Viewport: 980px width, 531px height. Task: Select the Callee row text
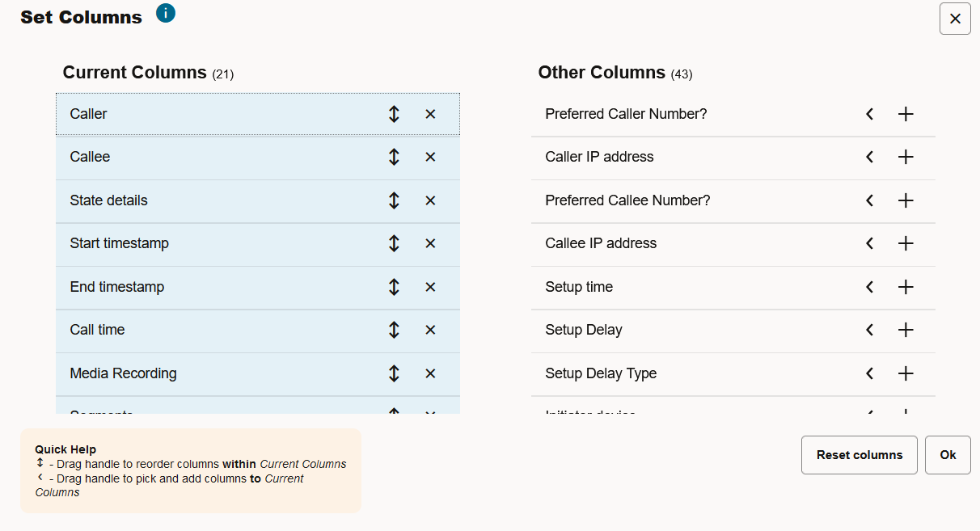[91, 157]
